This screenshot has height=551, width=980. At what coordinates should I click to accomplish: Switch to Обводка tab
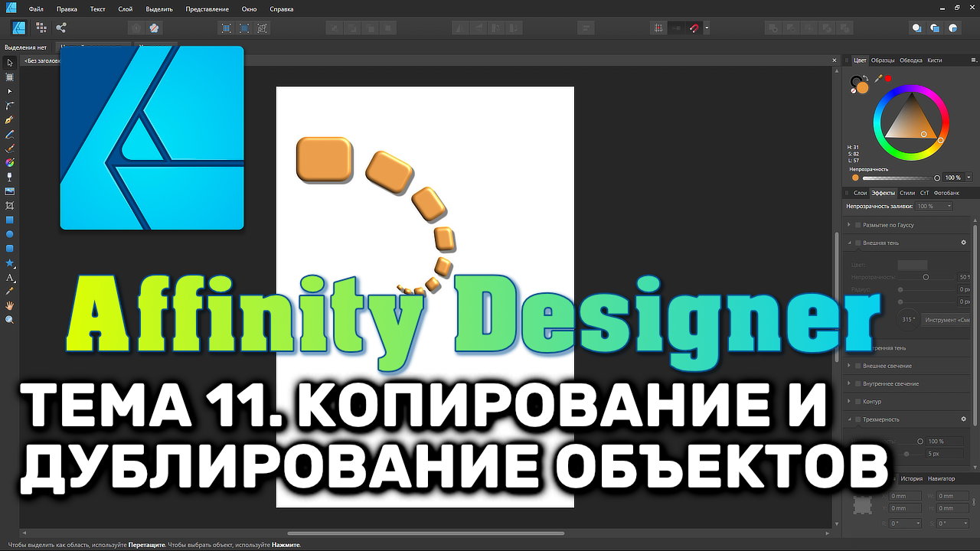tap(911, 60)
